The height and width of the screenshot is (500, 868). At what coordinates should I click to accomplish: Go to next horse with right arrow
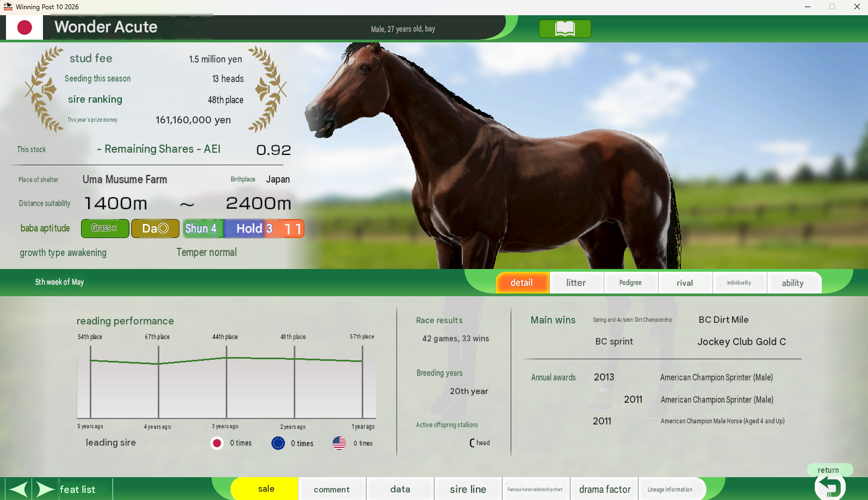click(x=46, y=489)
